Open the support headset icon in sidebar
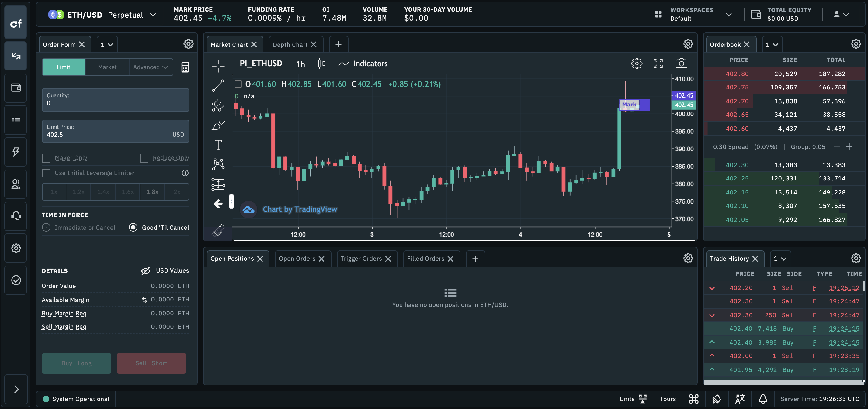The height and width of the screenshot is (409, 868). (15, 216)
